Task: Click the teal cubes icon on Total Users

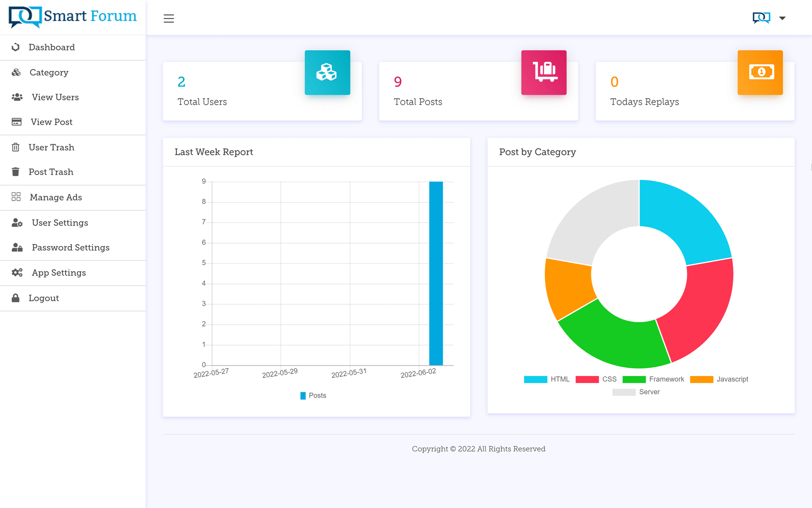Action: click(327, 72)
